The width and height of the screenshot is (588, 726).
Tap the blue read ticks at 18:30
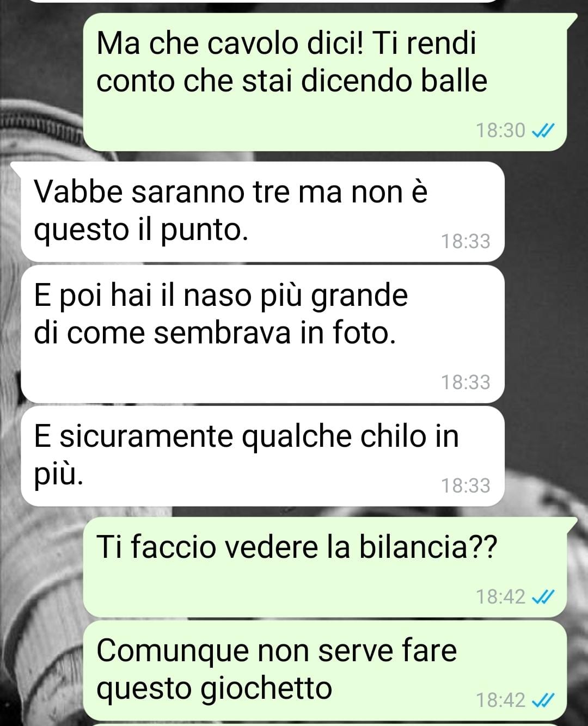click(542, 131)
